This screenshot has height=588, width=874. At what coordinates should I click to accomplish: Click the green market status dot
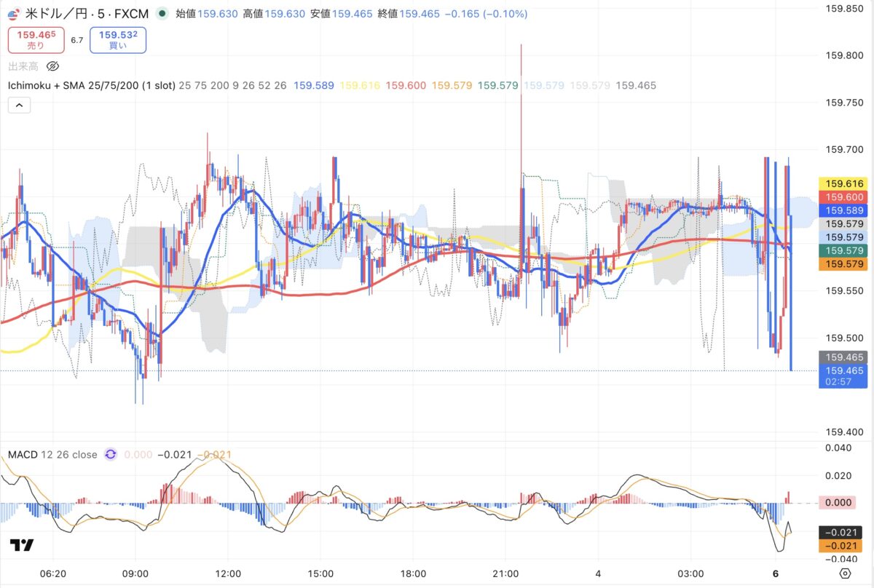(162, 14)
